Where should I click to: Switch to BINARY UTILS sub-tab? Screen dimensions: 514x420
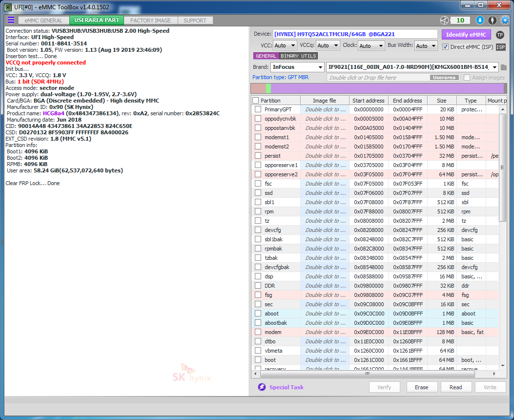coord(298,56)
